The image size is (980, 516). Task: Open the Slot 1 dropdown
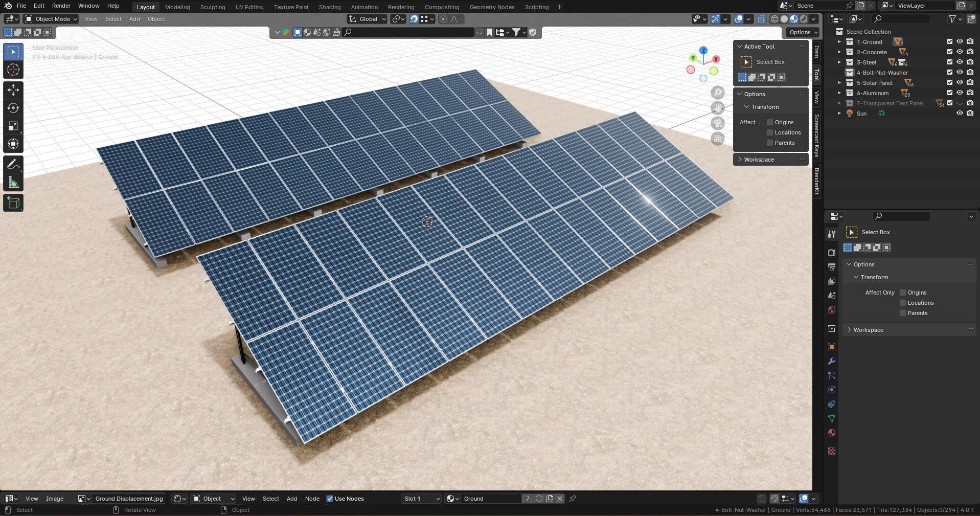tap(422, 499)
